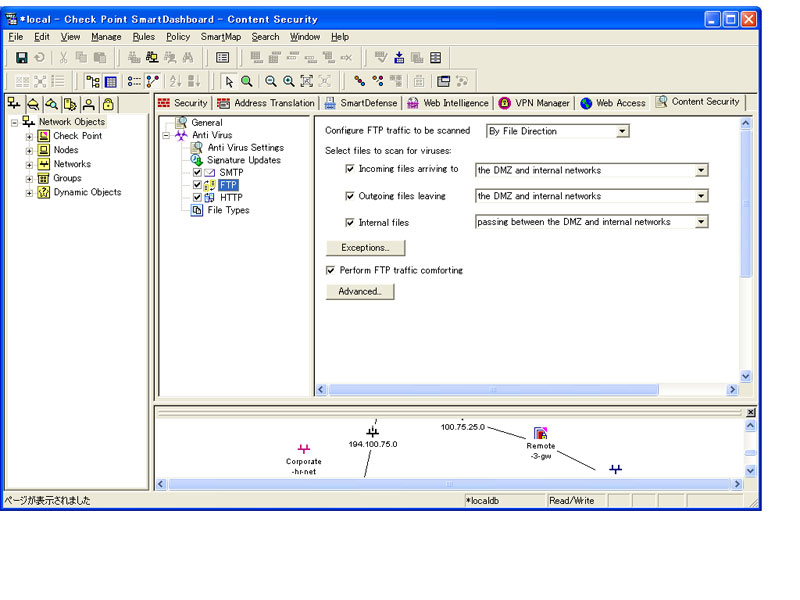Switch to the VPN Manager tab
800x600 pixels.
[x=534, y=103]
